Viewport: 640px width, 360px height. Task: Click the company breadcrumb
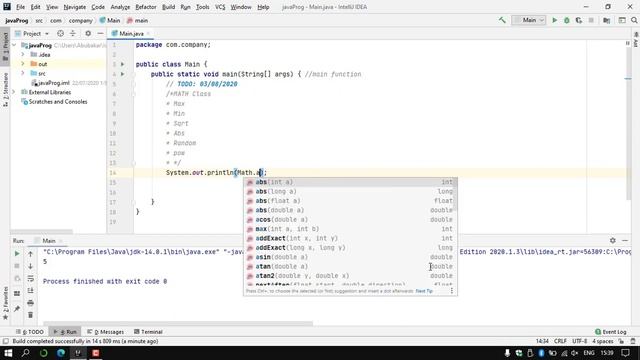coord(80,20)
